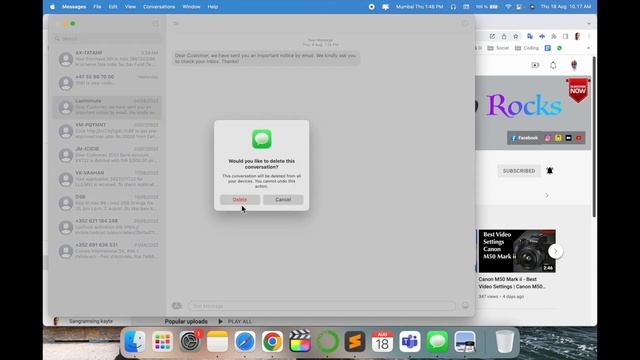Screen dimensions: 640x360
Task: Click the YouTube create video icon
Action: [535, 65]
